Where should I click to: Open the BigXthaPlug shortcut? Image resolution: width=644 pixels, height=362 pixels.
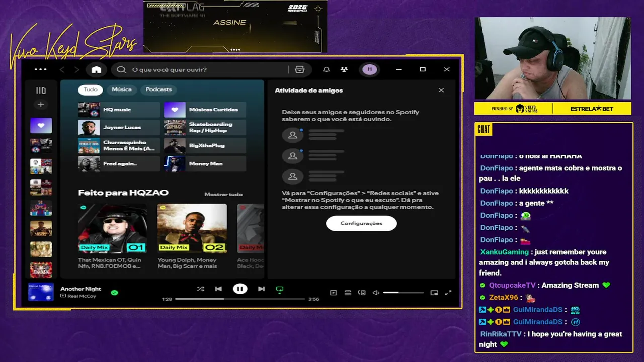(x=205, y=146)
